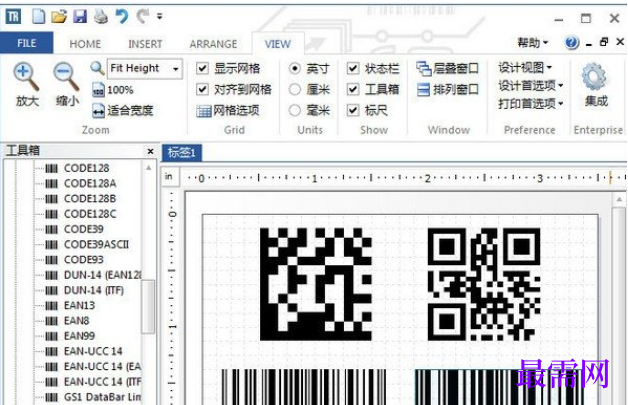Viewport: 628px width, 405px height.
Task: Select DUN-14 (EAN128) barcode type
Action: [x=103, y=275]
